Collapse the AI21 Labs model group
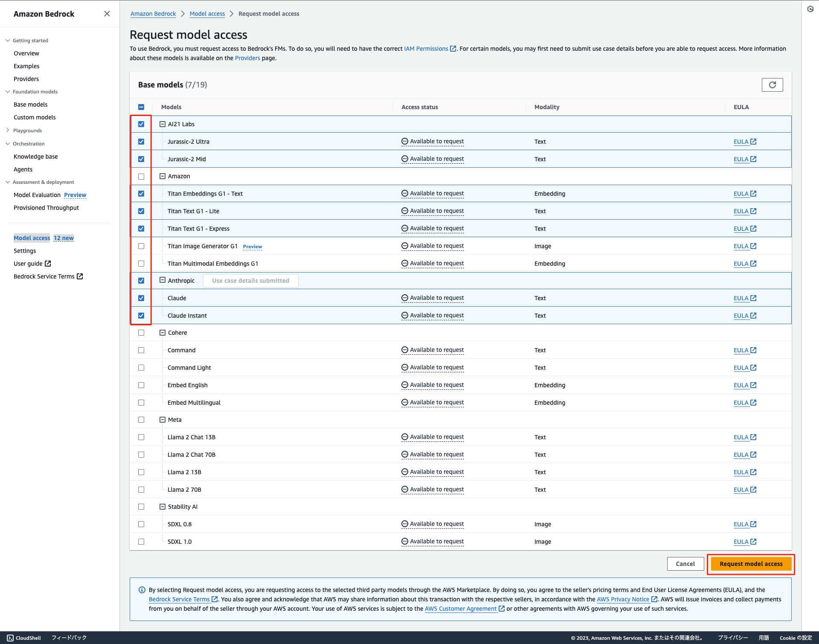 point(163,124)
